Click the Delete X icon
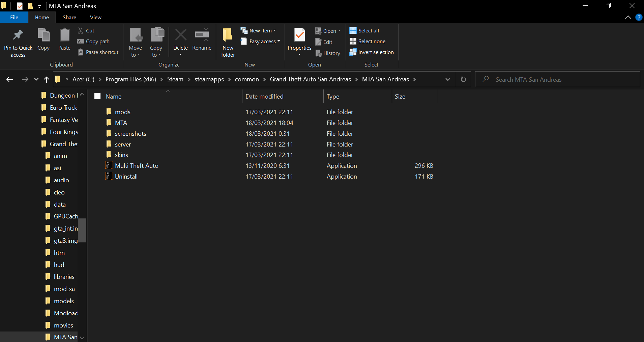Screen dimensions: 644x342 [181, 35]
